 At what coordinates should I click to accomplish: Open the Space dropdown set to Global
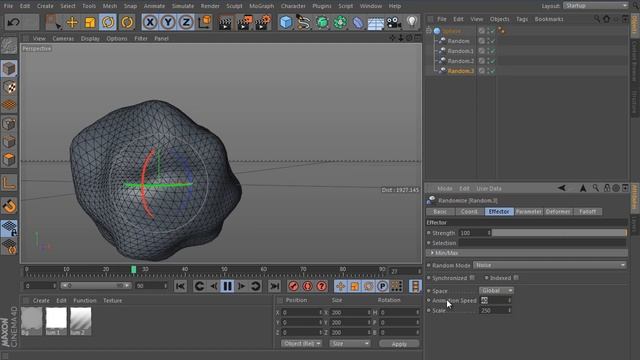tap(496, 291)
